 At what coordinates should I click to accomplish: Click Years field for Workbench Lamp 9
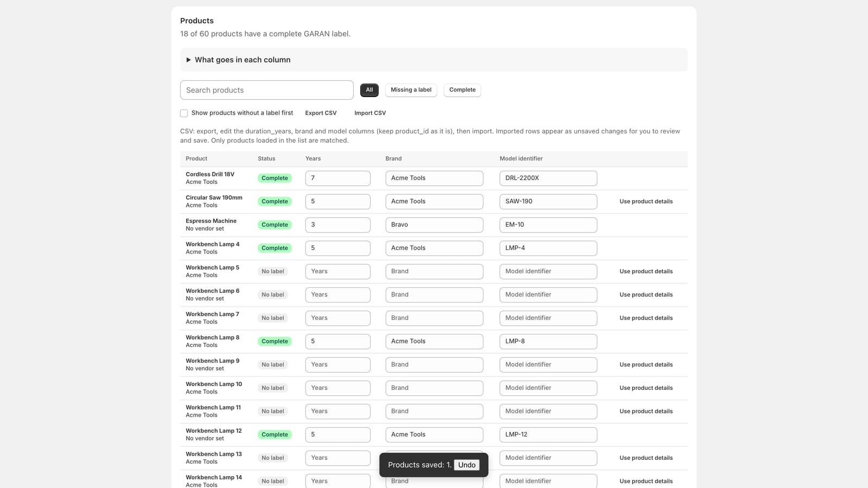tap(337, 365)
